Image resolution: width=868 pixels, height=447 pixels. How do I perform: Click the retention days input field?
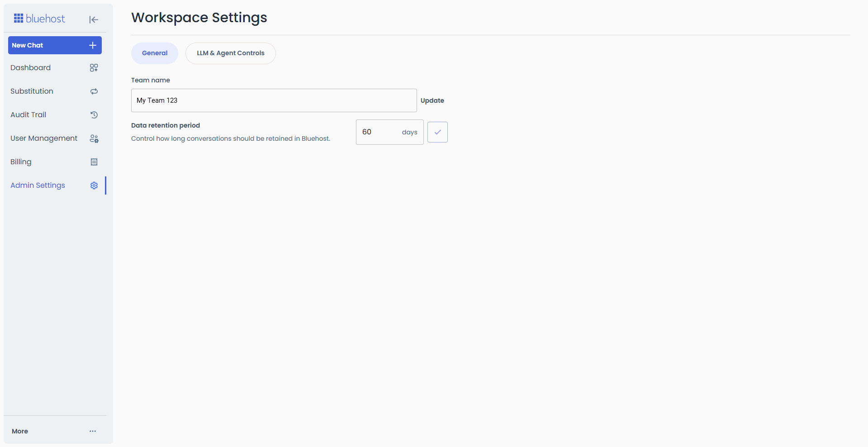pos(390,132)
